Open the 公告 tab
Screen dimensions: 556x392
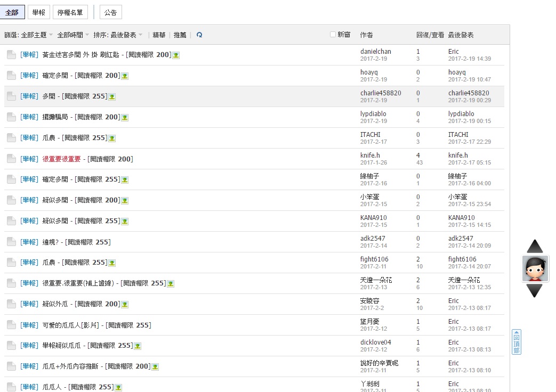111,12
